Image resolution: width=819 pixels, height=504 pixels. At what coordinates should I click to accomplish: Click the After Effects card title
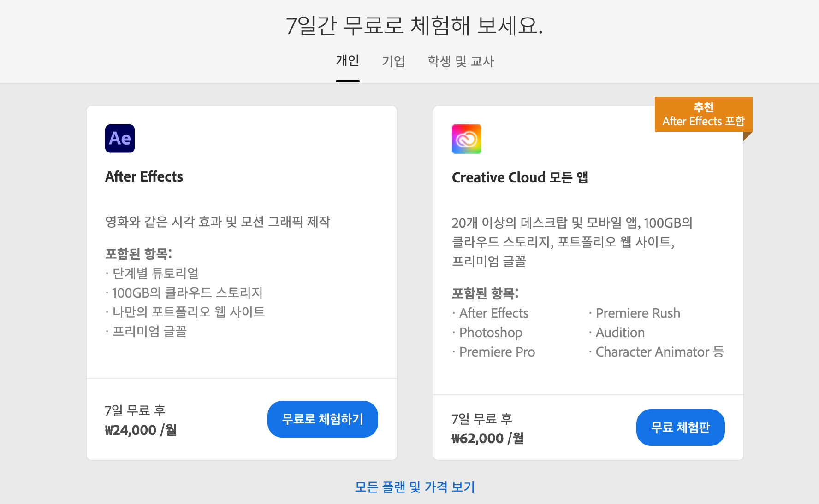click(x=144, y=177)
